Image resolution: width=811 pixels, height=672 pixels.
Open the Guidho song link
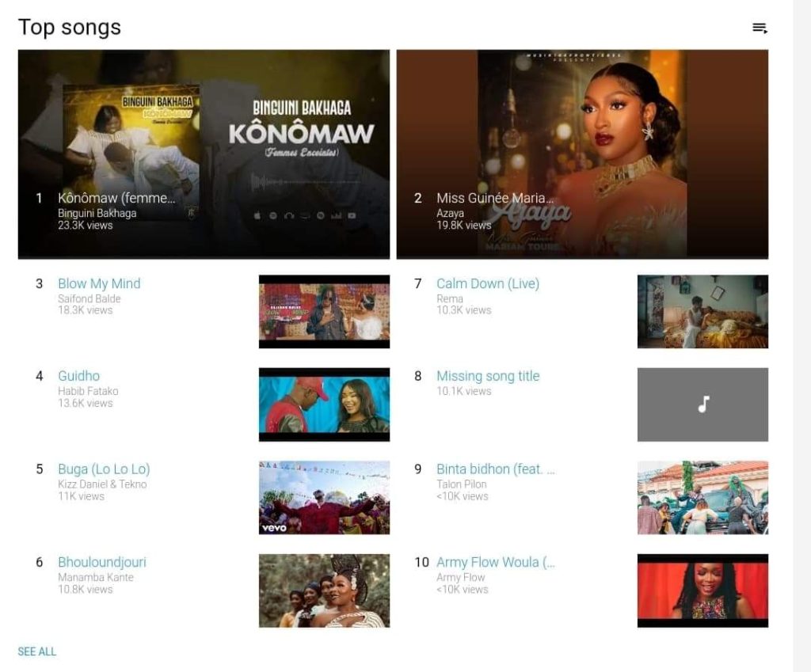pos(79,376)
